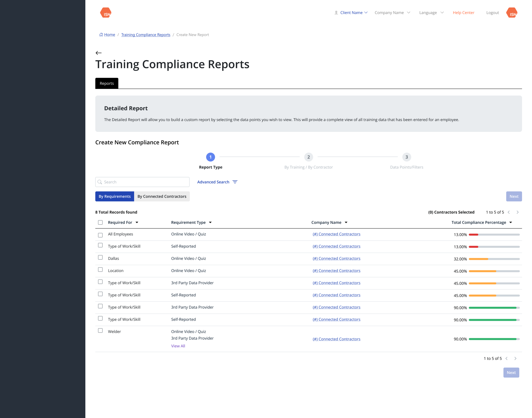Click the bottom Next button

[511, 373]
